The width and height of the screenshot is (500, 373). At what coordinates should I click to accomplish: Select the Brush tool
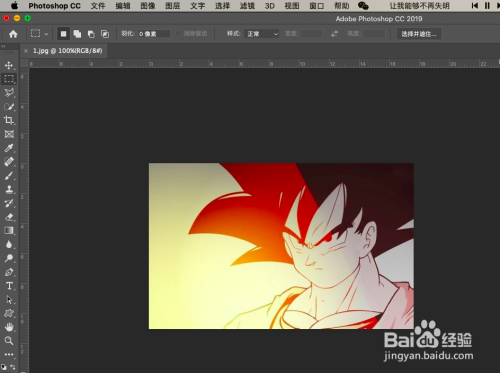click(9, 176)
